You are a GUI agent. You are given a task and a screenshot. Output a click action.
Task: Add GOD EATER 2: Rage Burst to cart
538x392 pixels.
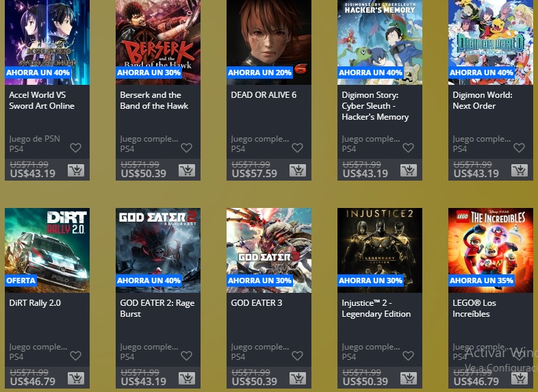pyautogui.click(x=187, y=378)
